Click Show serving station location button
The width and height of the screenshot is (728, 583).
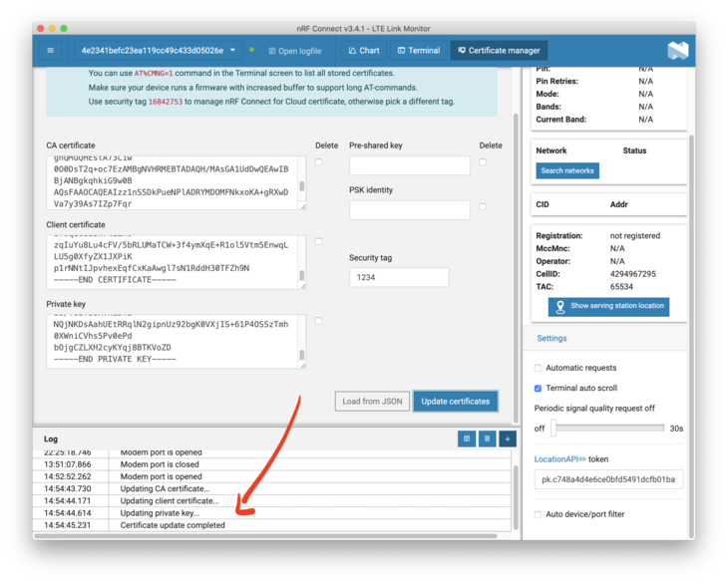click(x=608, y=306)
